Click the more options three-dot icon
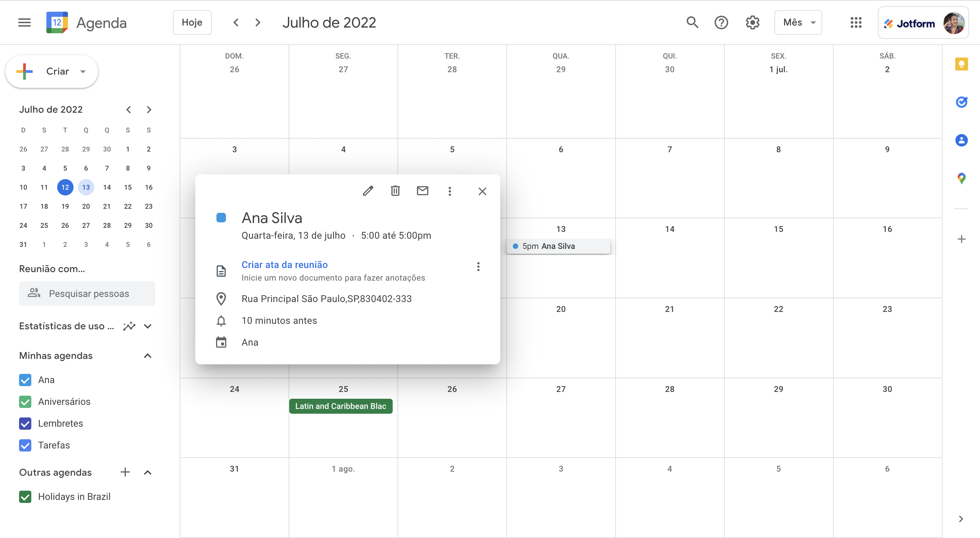The image size is (980, 538). [448, 191]
